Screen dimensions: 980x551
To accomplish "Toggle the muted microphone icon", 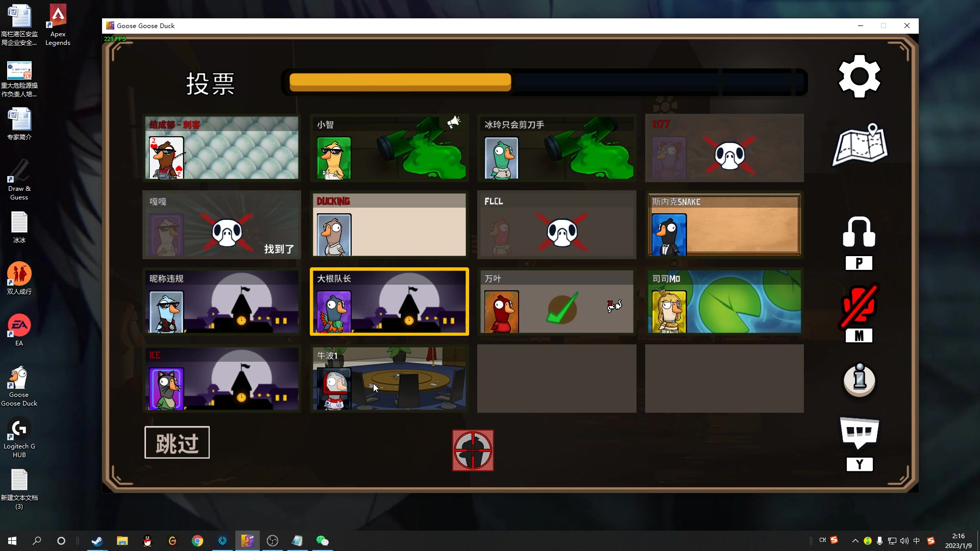I will 859,306.
